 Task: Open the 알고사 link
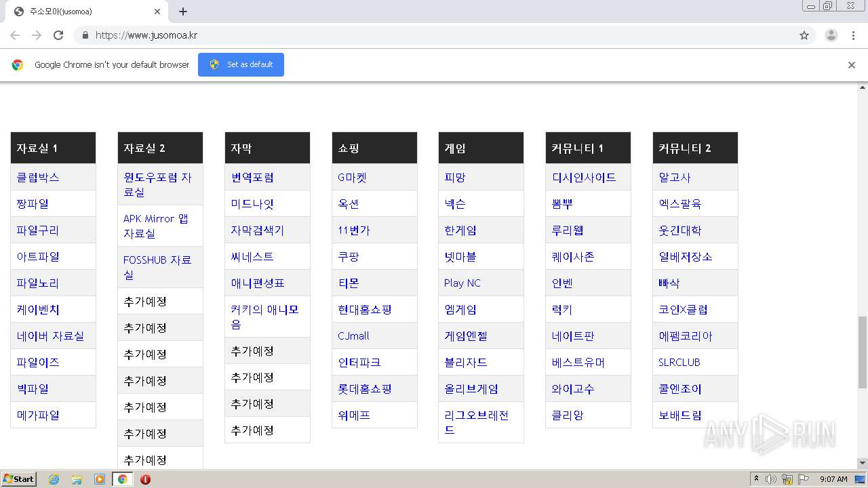675,177
